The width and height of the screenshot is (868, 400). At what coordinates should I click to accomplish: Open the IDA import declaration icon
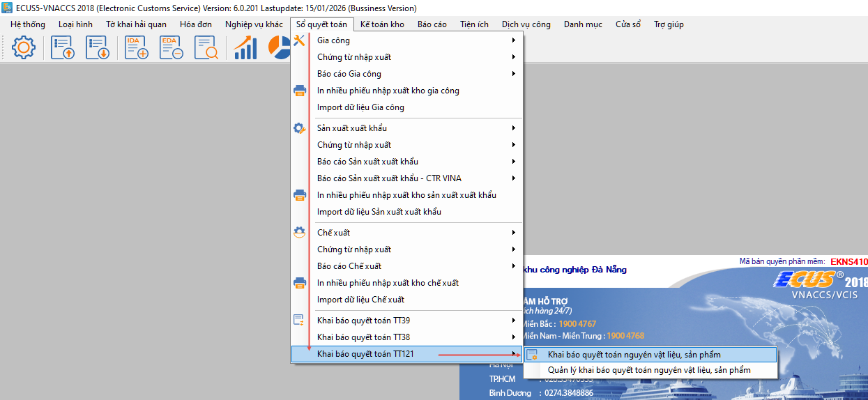(137, 47)
